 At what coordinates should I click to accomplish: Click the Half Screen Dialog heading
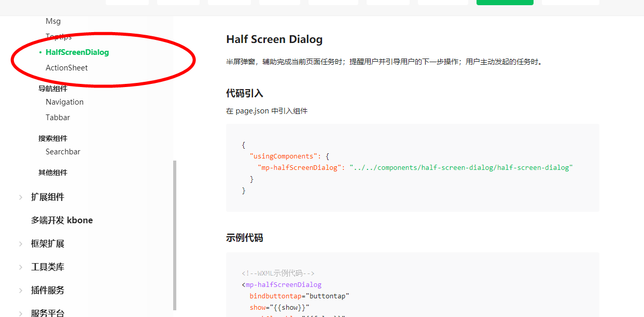click(274, 39)
